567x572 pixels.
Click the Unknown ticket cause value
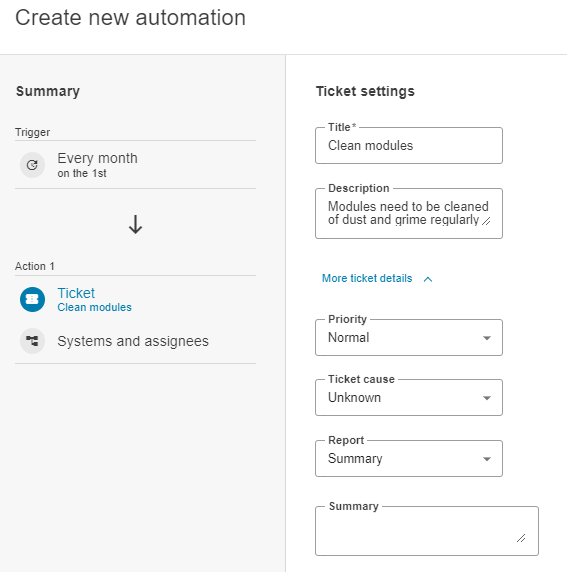(x=354, y=397)
